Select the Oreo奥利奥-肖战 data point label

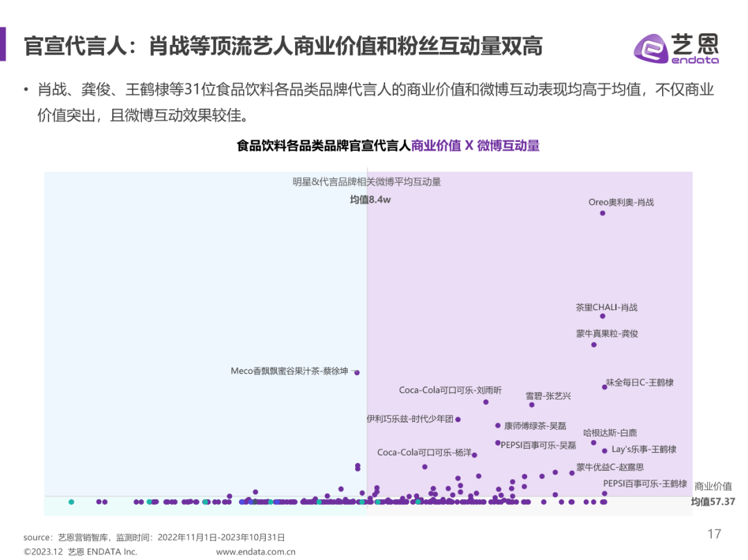tap(621, 202)
